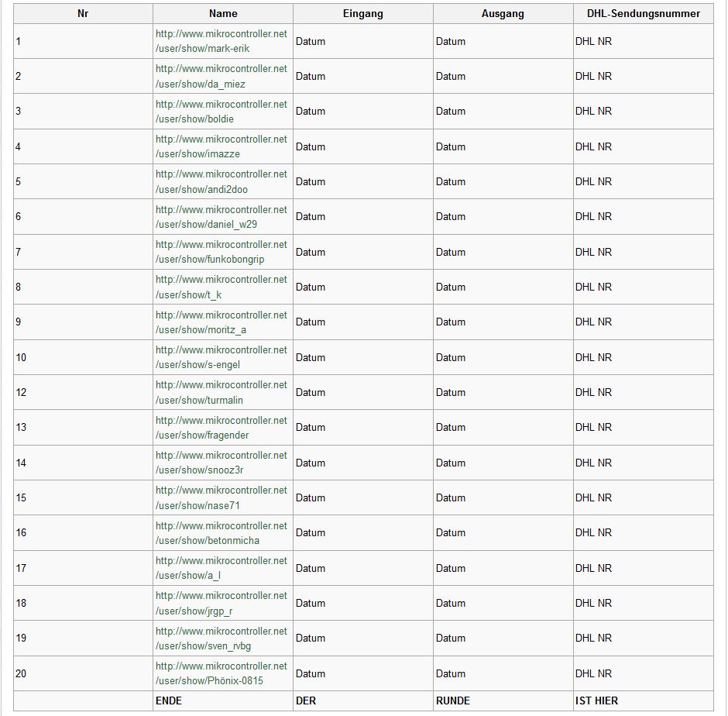Follow the nase71 user link

(221, 498)
